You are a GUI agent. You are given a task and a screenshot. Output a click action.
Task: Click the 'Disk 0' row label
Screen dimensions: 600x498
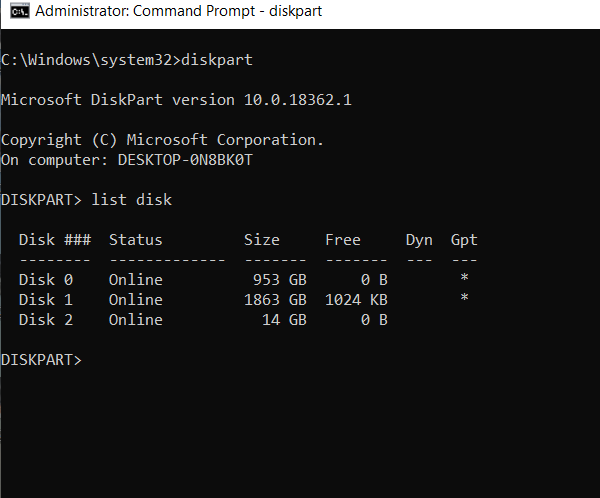46,280
